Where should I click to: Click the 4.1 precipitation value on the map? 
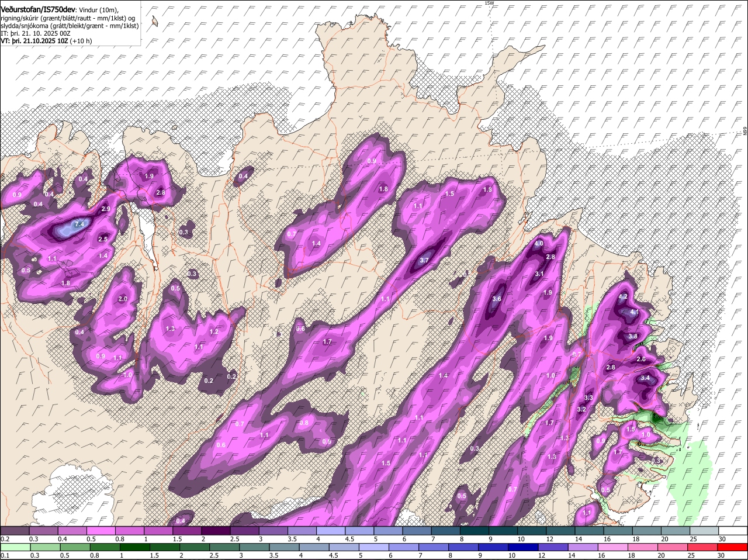click(x=635, y=313)
